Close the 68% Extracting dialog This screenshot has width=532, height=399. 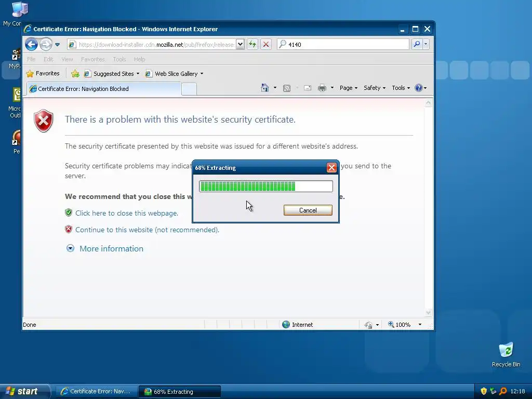(x=331, y=168)
